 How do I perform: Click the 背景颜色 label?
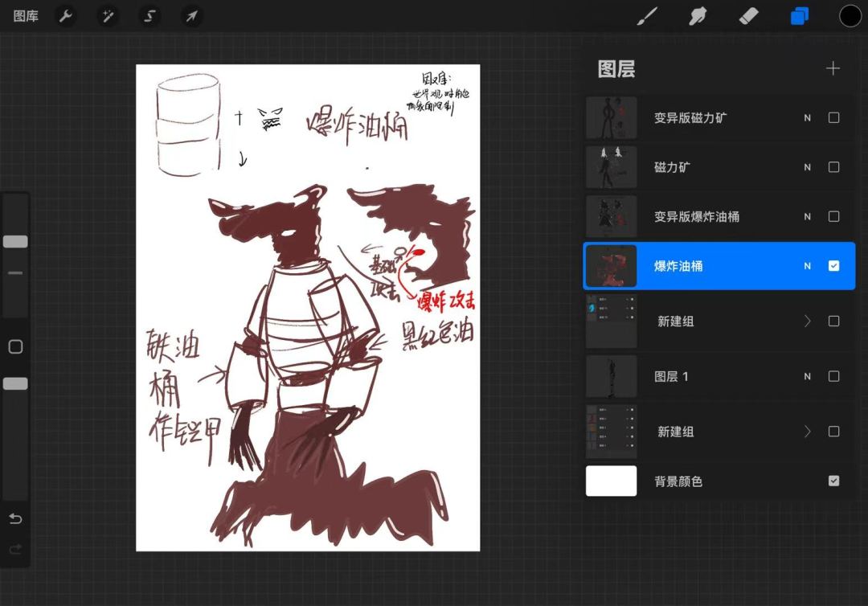coord(678,481)
